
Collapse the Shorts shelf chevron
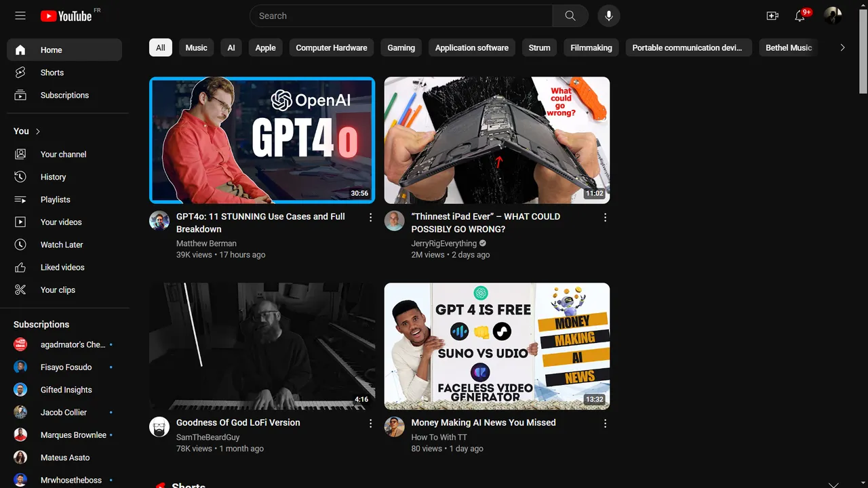pyautogui.click(x=833, y=484)
